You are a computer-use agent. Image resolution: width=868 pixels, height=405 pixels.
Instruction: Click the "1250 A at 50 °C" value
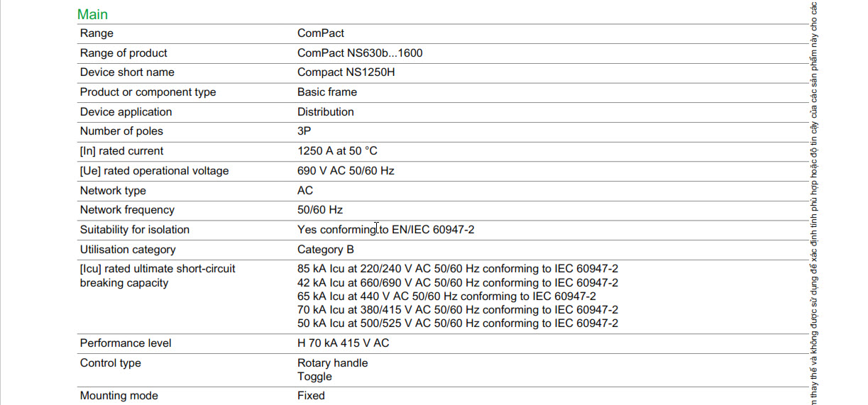[x=338, y=151]
